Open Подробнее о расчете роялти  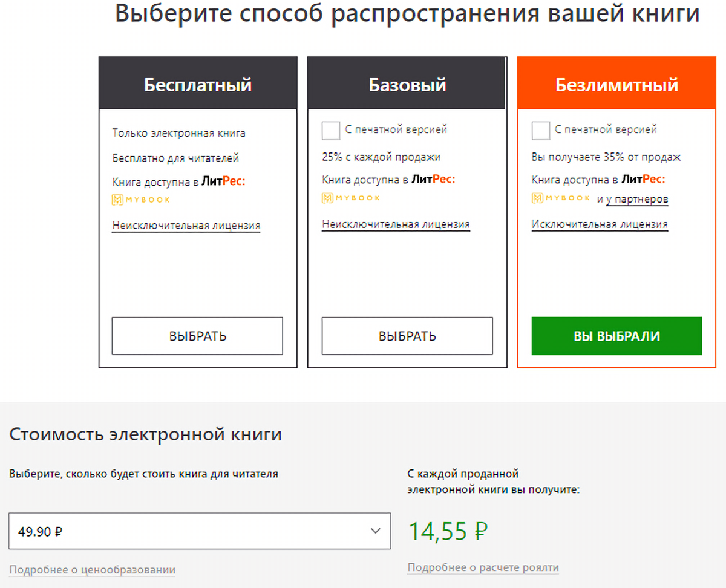point(483,567)
